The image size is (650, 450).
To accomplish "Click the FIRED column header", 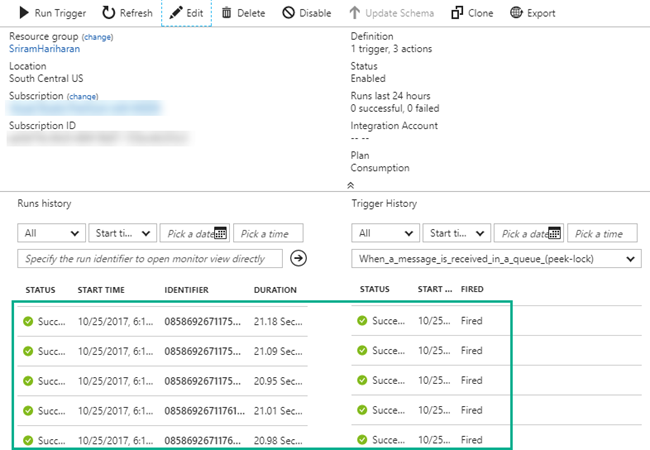I will pyautogui.click(x=472, y=289).
